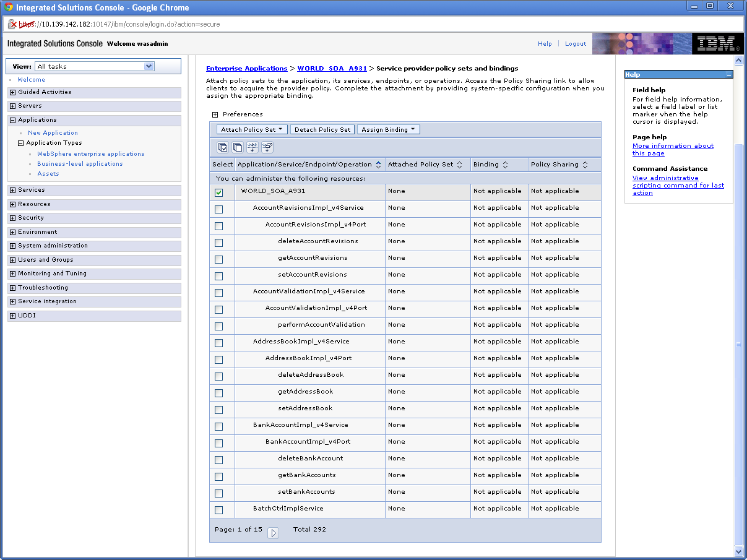Open the Help link in header
This screenshot has height=560, width=747.
[545, 44]
